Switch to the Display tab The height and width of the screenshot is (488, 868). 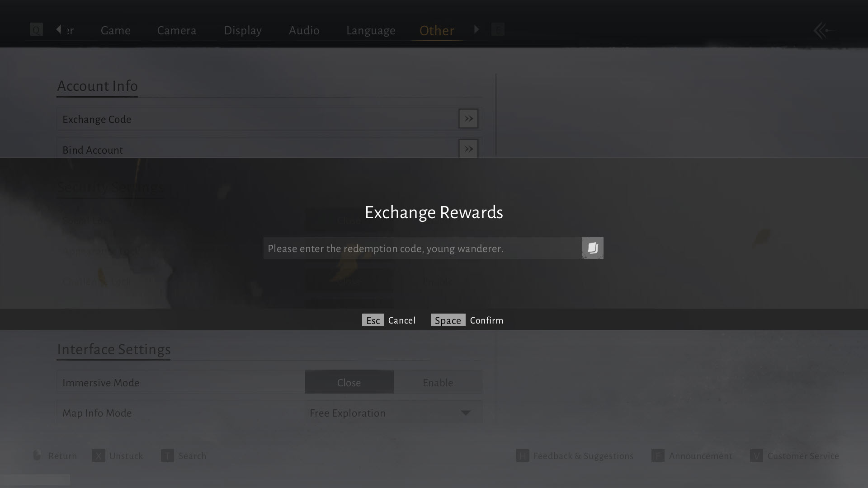point(243,31)
